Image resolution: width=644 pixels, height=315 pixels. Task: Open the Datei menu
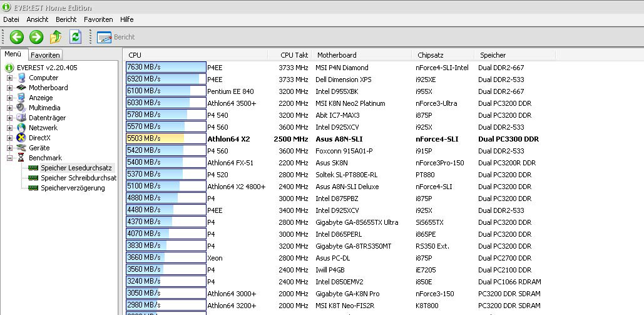[11, 19]
